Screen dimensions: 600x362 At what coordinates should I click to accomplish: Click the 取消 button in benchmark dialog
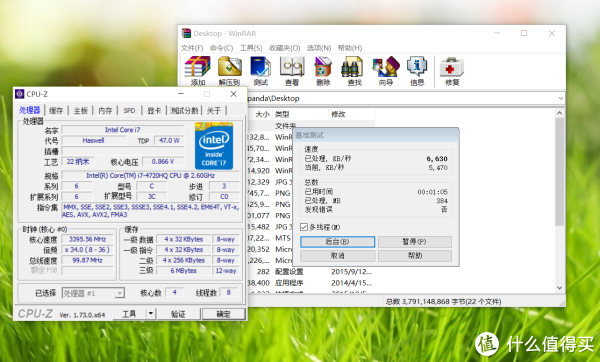[x=338, y=256]
